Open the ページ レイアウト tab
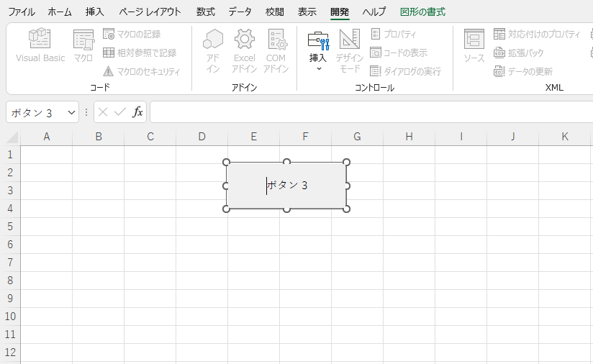 coord(150,12)
